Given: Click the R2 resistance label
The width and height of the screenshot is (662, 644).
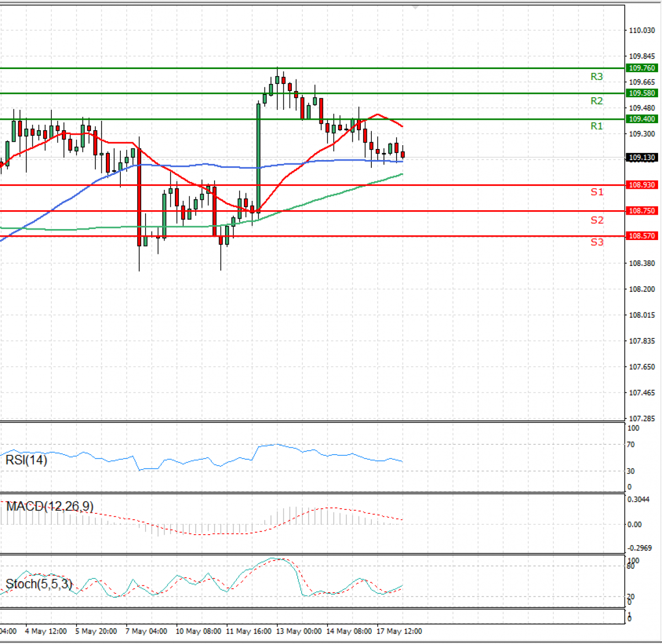Looking at the screenshot, I should point(596,101).
